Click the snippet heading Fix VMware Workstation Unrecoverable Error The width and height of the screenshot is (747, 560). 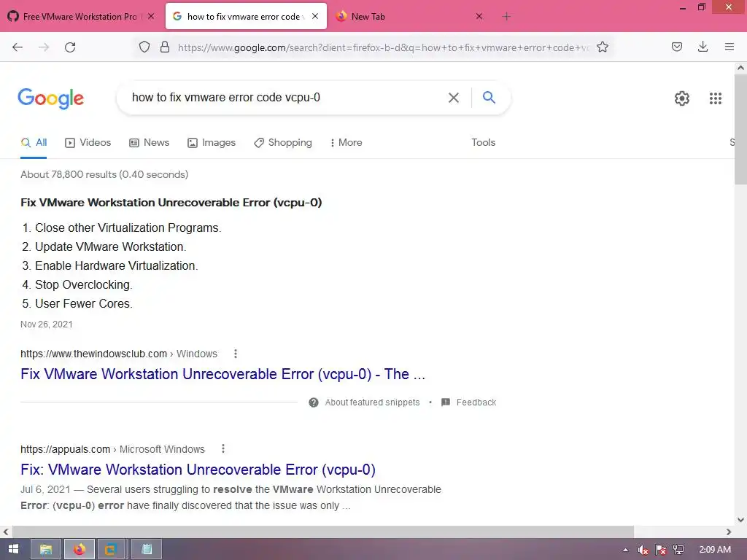171,203
